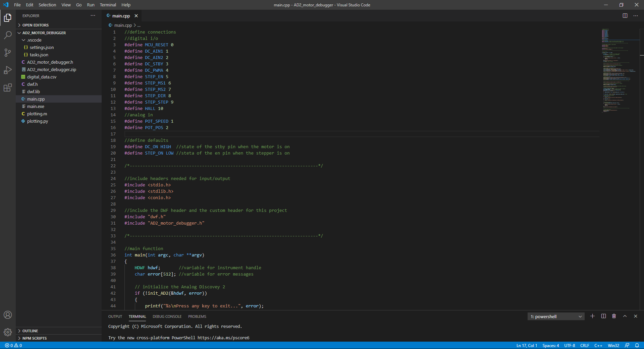Viewport: 644px width, 349px height.
Task: Open AD2_motor_debugger.h file
Action: tap(59, 62)
